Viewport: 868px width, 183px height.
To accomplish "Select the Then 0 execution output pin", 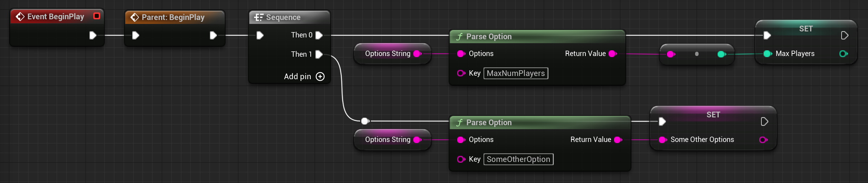I will [319, 35].
